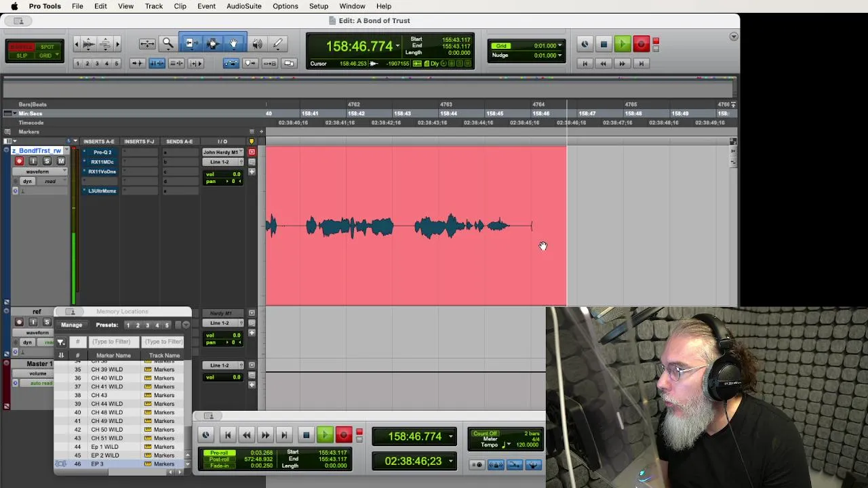Click Go to End in top transport

[x=641, y=64]
